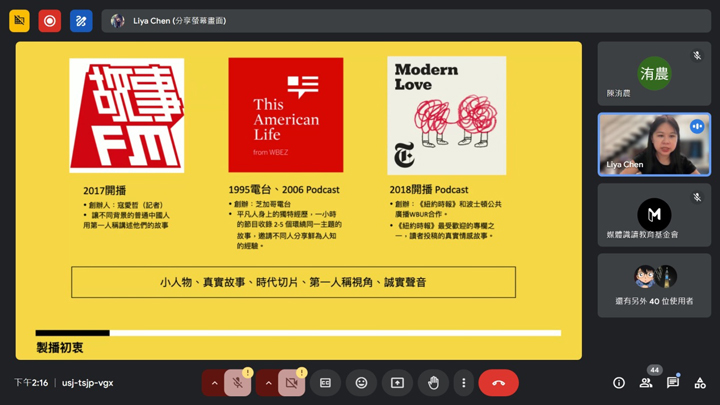Screen dimensions: 720x405
Task: Click the boxed 小人物、真實故事 summary text
Action: coord(293,282)
